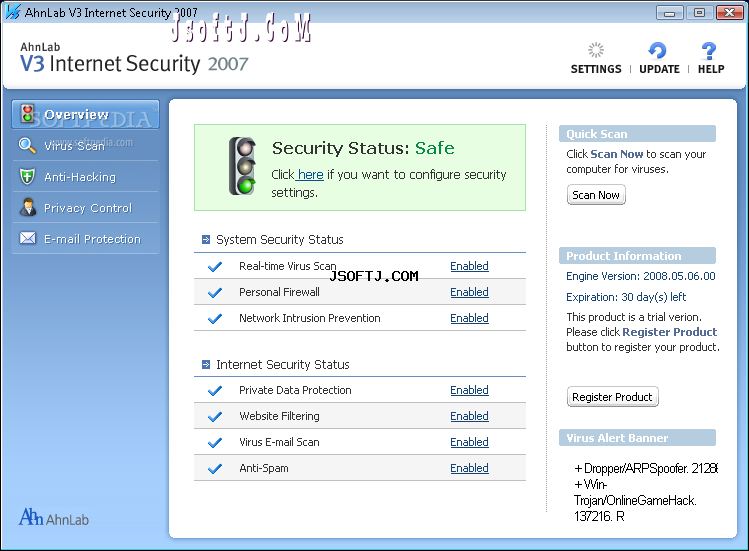Image resolution: width=749 pixels, height=551 pixels.
Task: Click the HELP label
Action: pos(711,69)
